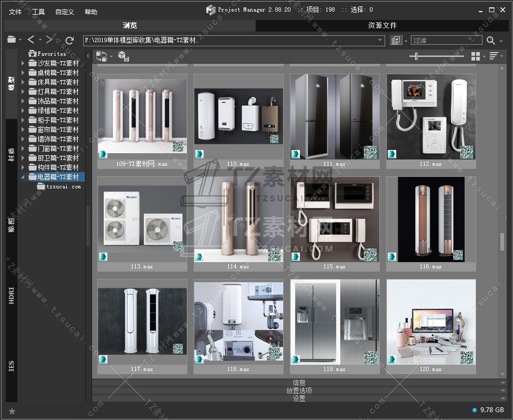Click the forward navigation arrow
Viewport: 513px width, 420px height.
click(x=49, y=40)
